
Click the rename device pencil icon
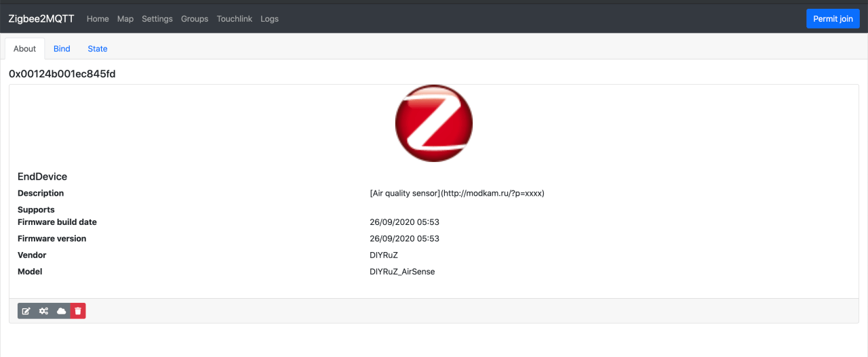[26, 311]
